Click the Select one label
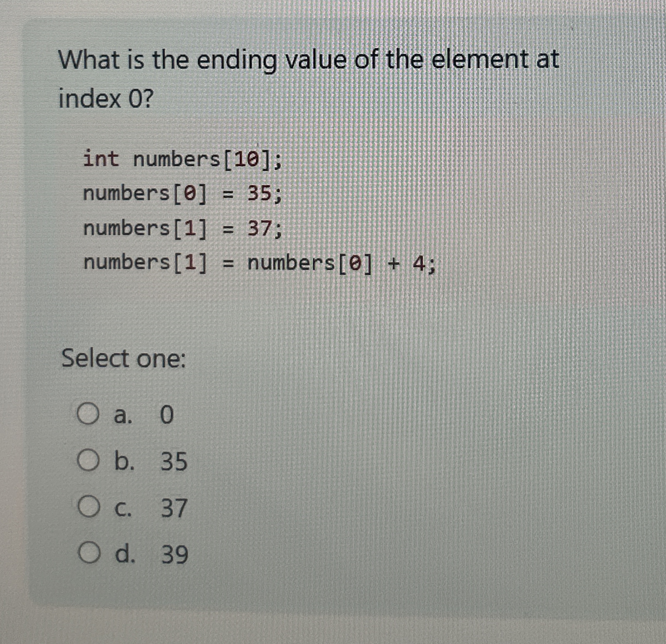 tap(124, 357)
